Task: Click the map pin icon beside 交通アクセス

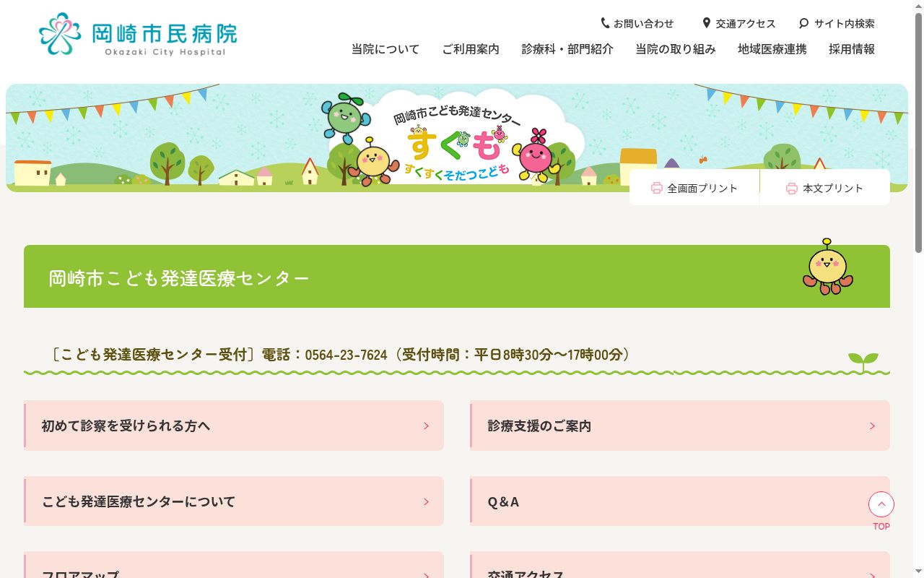Action: click(706, 23)
